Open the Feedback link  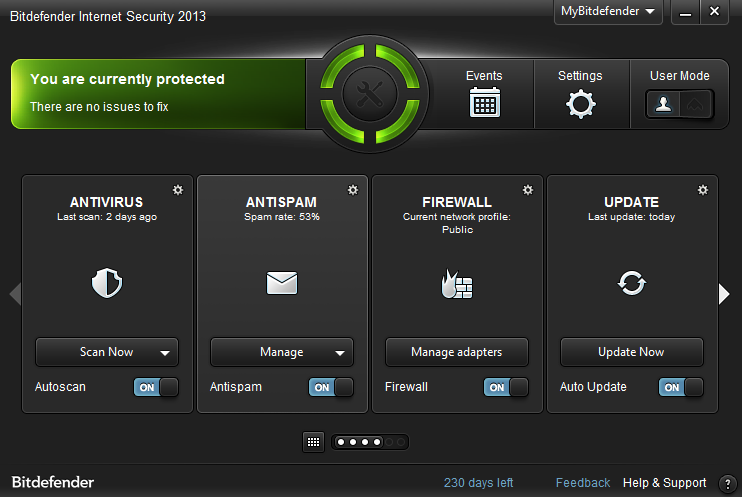pos(583,483)
